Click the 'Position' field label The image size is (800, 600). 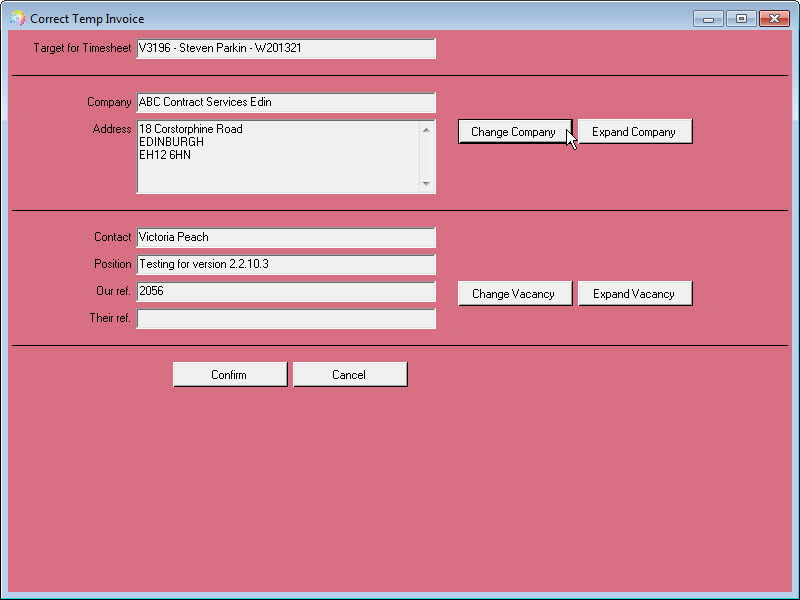tap(113, 264)
